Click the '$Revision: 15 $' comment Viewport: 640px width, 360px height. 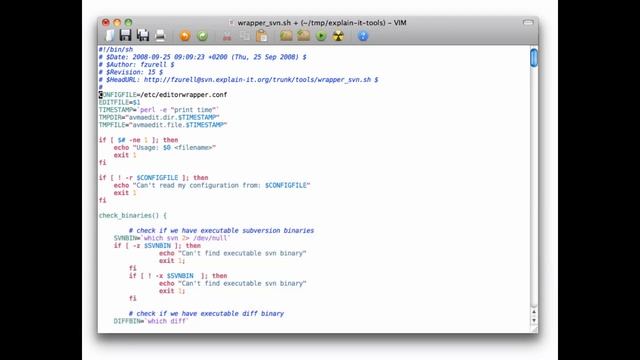(x=131, y=72)
